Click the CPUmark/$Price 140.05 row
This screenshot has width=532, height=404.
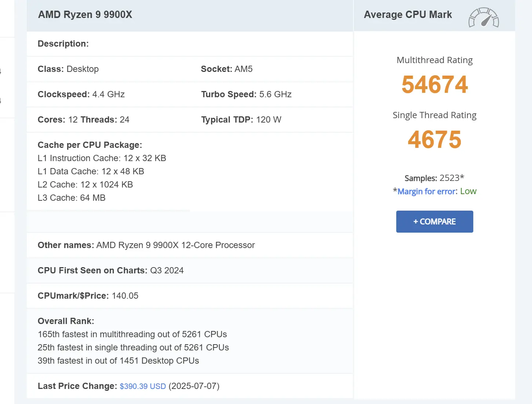[190, 296]
